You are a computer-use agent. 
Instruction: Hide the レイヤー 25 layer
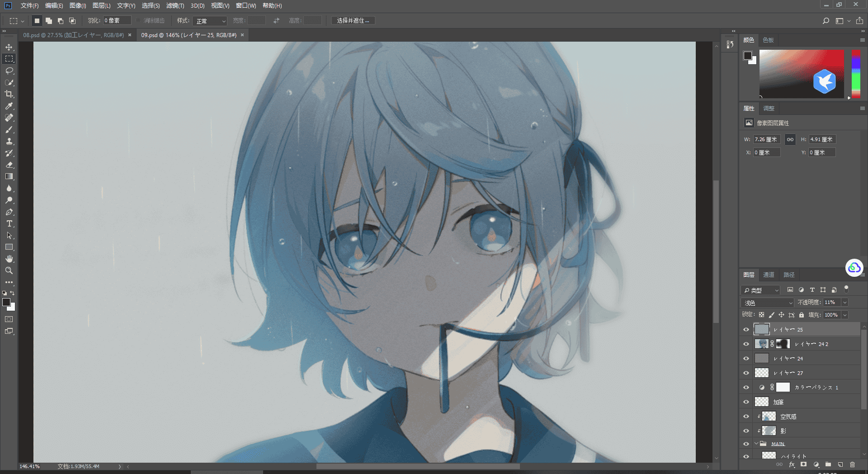746,330
